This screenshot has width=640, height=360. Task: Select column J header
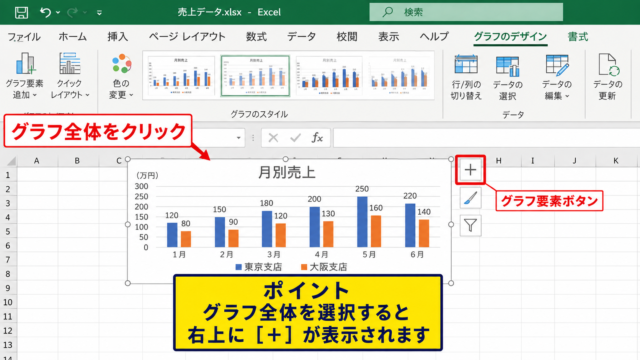pos(575,161)
